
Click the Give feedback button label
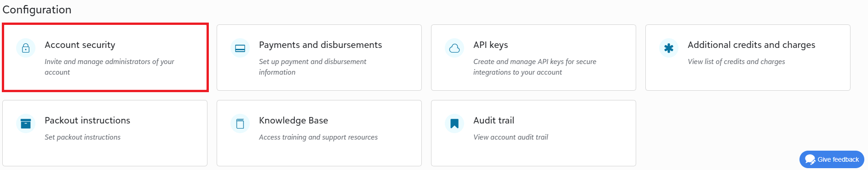click(x=838, y=159)
